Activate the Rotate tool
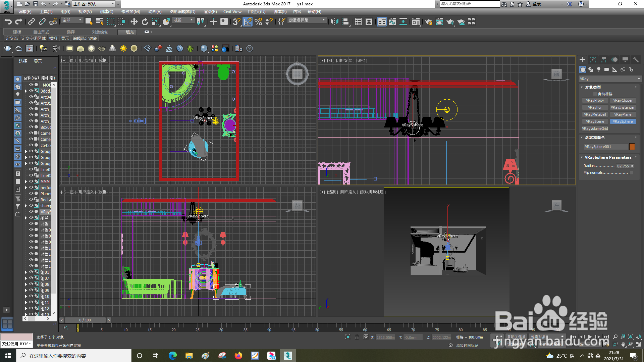644x363 pixels. tap(145, 22)
